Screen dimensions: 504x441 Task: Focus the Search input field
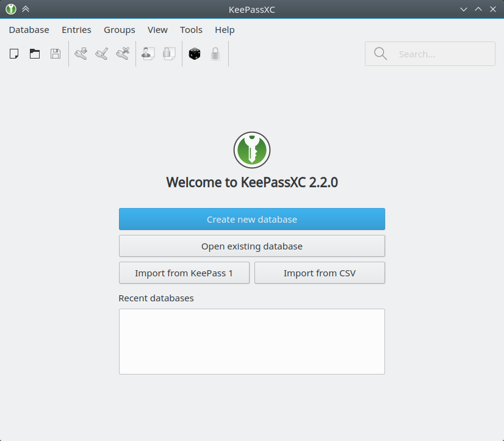coord(430,54)
